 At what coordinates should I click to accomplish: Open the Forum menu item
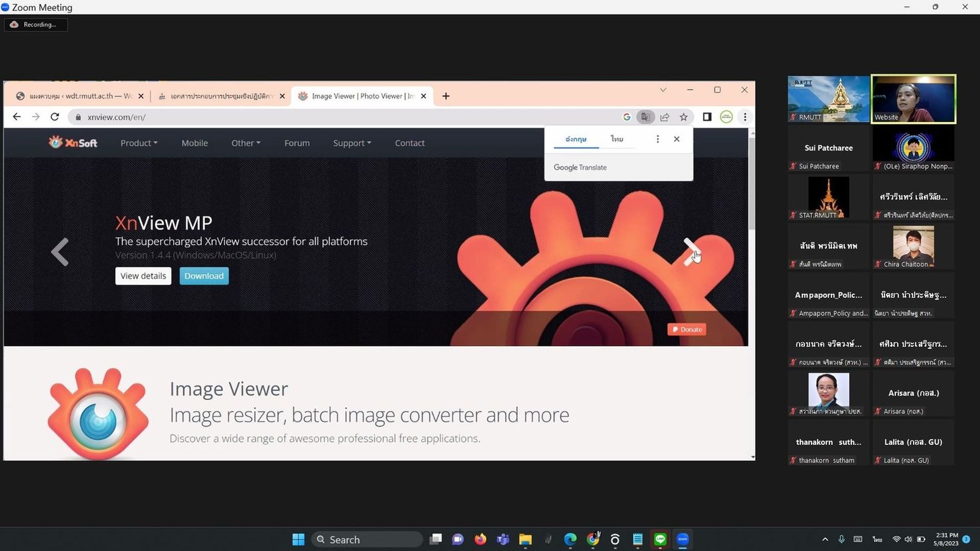[297, 143]
